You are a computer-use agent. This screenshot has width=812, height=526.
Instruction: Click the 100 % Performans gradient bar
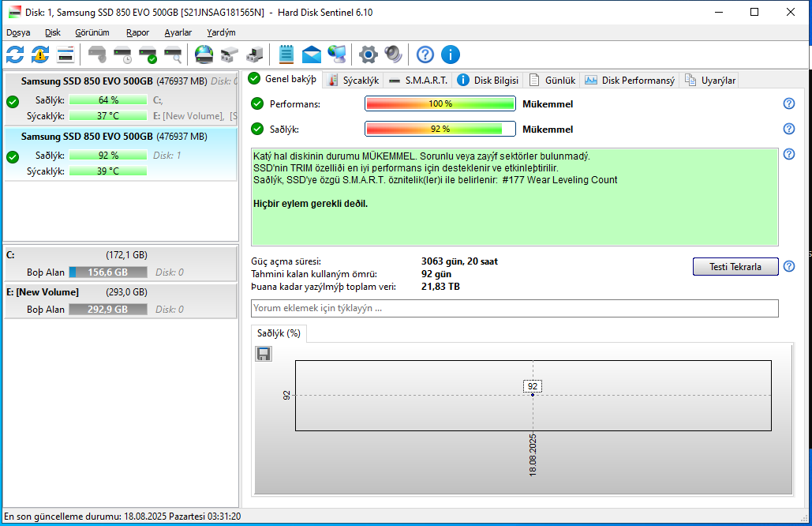[x=440, y=103]
